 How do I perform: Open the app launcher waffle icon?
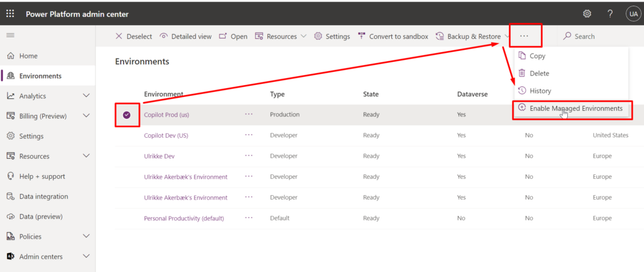[10, 14]
